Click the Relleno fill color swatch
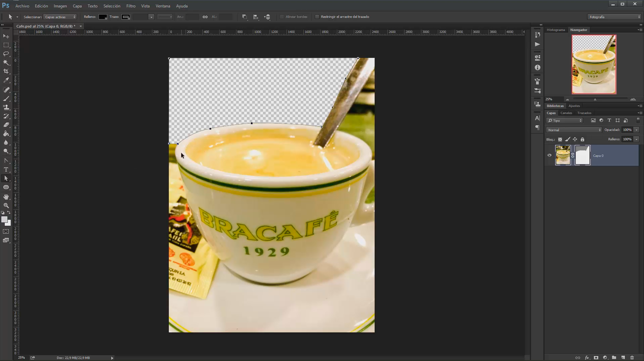 tap(103, 17)
